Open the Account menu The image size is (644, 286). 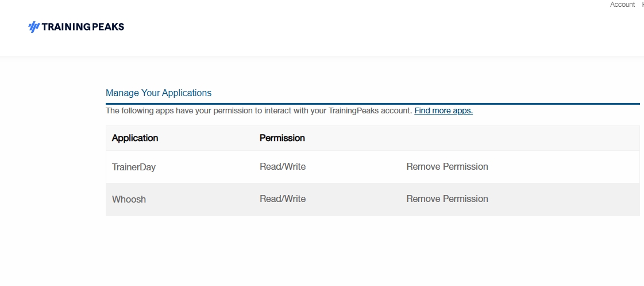click(622, 5)
